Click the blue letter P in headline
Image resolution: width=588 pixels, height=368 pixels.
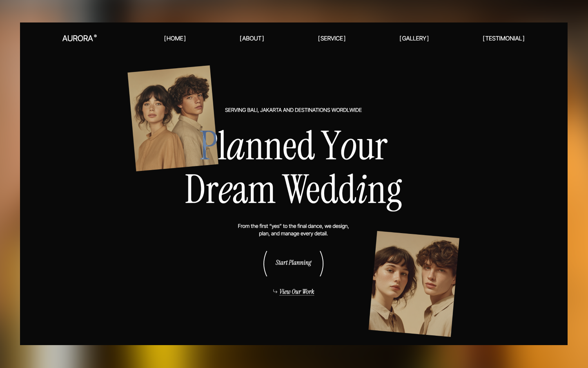(x=209, y=146)
